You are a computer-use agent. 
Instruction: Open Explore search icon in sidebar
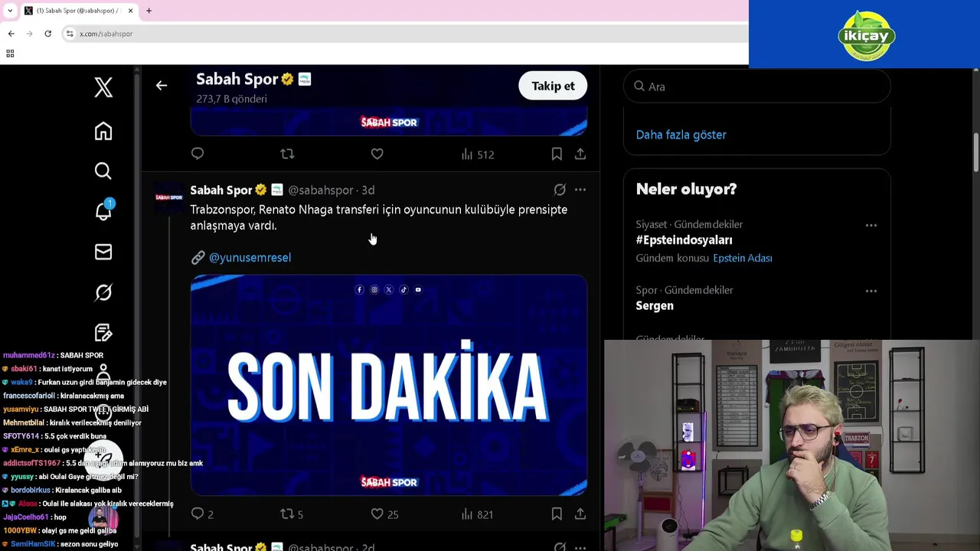[103, 171]
